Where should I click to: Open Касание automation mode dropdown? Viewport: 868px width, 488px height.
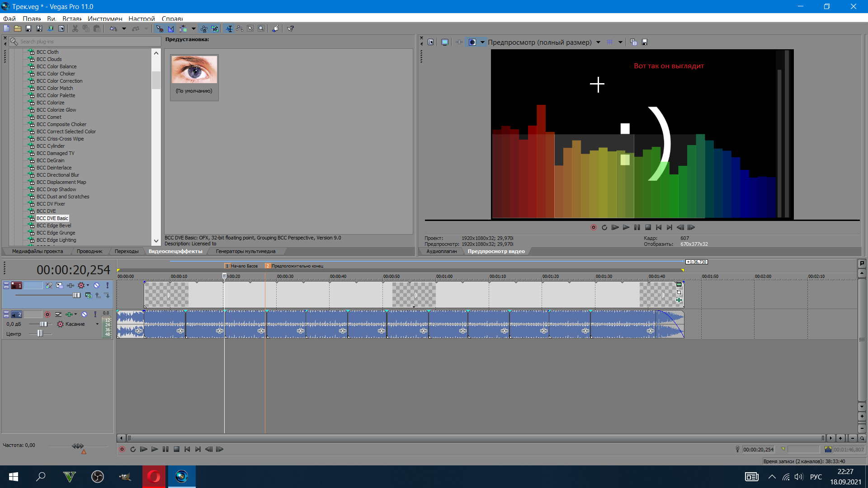[97, 324]
